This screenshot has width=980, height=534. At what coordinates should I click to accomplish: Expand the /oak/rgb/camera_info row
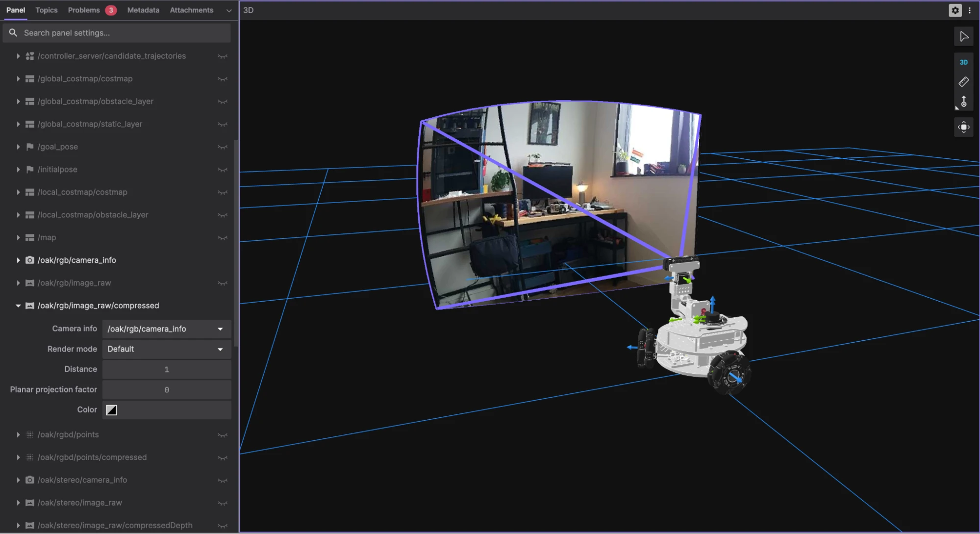point(18,260)
